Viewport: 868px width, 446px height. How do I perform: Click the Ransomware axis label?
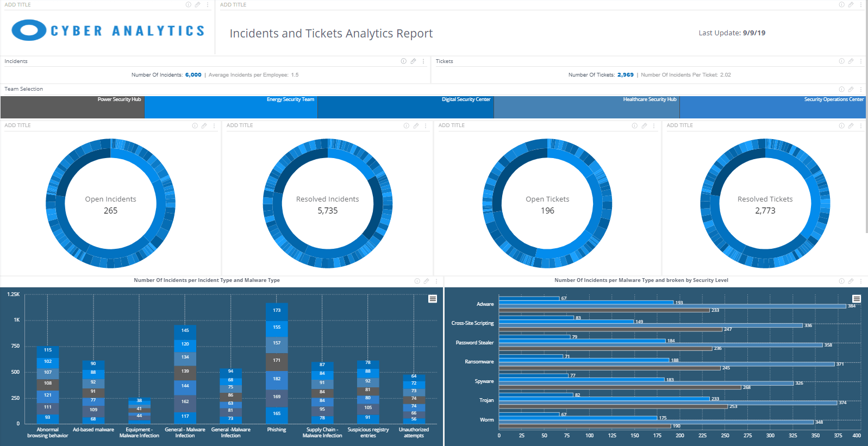(x=479, y=362)
